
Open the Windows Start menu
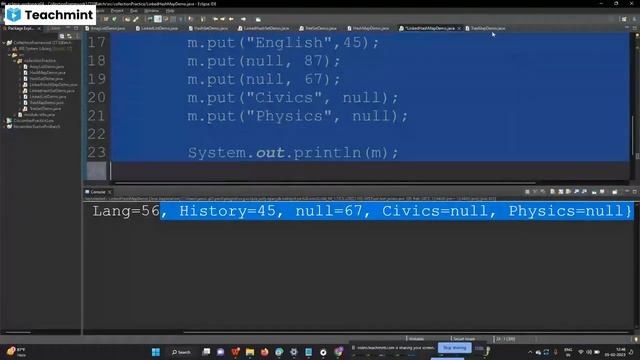(x=156, y=352)
